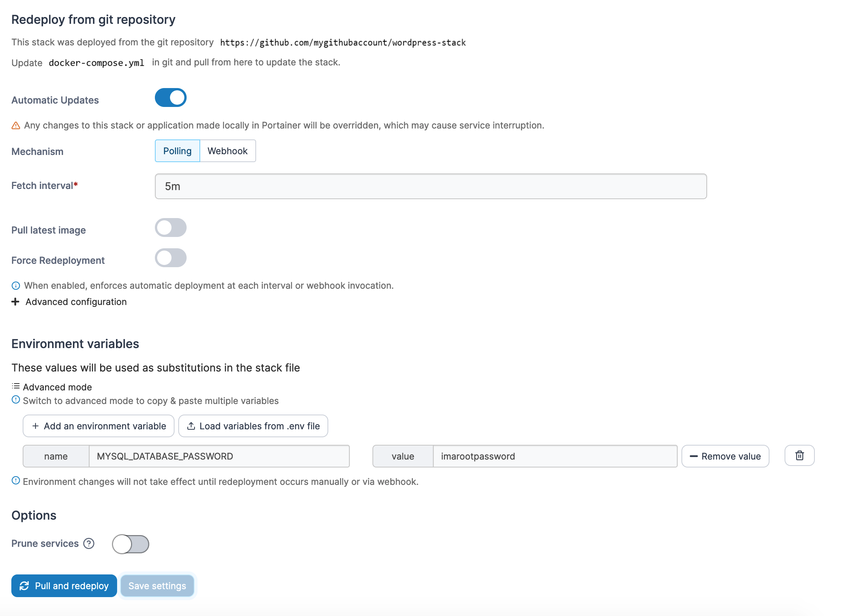
Task: Select the Webhook mechanism tab
Action: click(x=228, y=151)
